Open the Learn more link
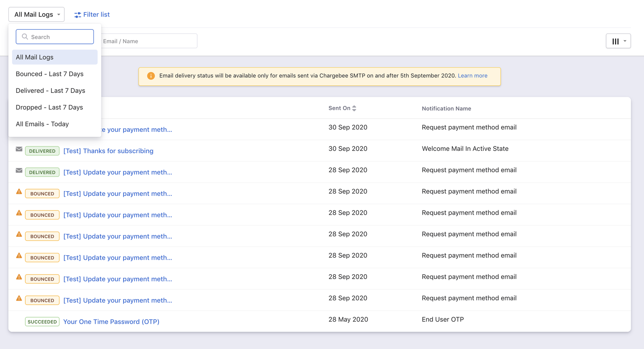The height and width of the screenshot is (349, 644). [x=473, y=76]
